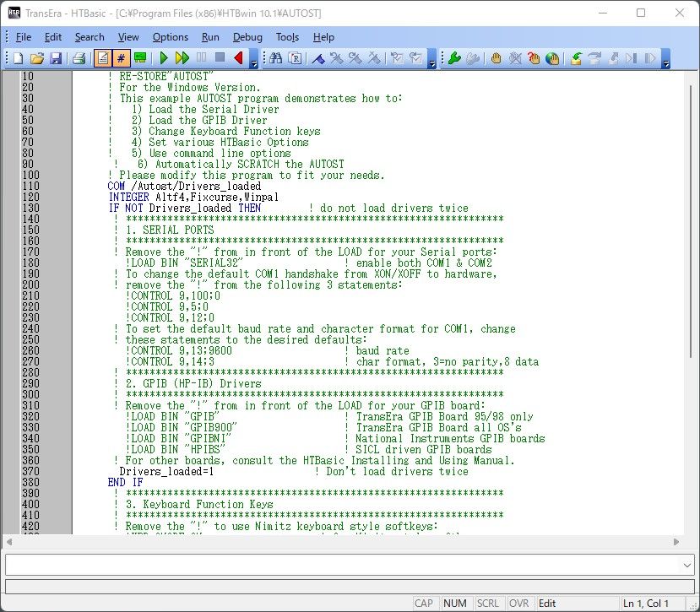
Task: Click the greyed pause icon in toolbar
Action: click(201, 57)
